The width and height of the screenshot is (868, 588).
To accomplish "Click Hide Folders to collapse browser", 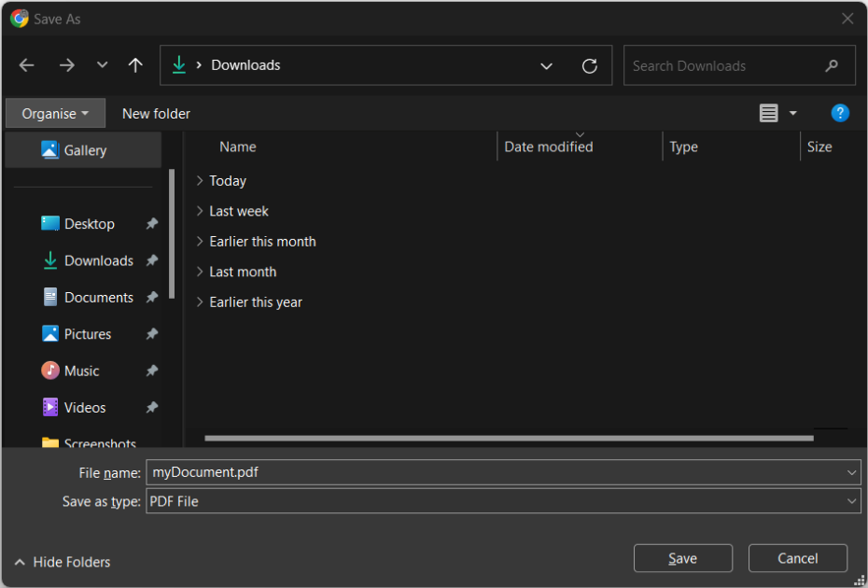I will click(62, 562).
